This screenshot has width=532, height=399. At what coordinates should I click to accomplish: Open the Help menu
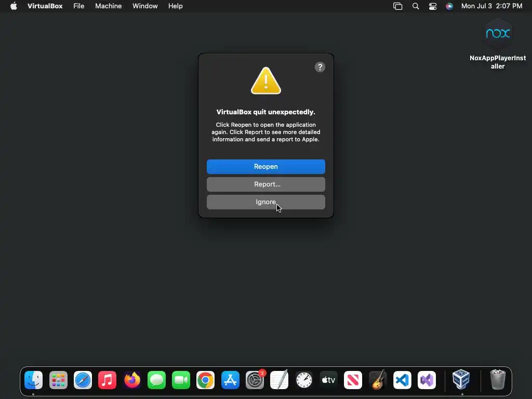point(176,6)
